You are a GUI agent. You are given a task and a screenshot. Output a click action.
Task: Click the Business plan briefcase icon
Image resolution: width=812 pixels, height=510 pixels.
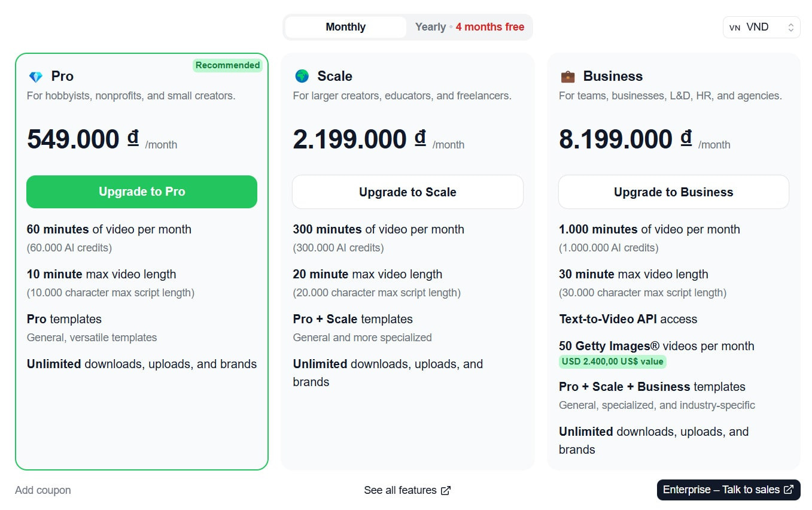pos(567,77)
